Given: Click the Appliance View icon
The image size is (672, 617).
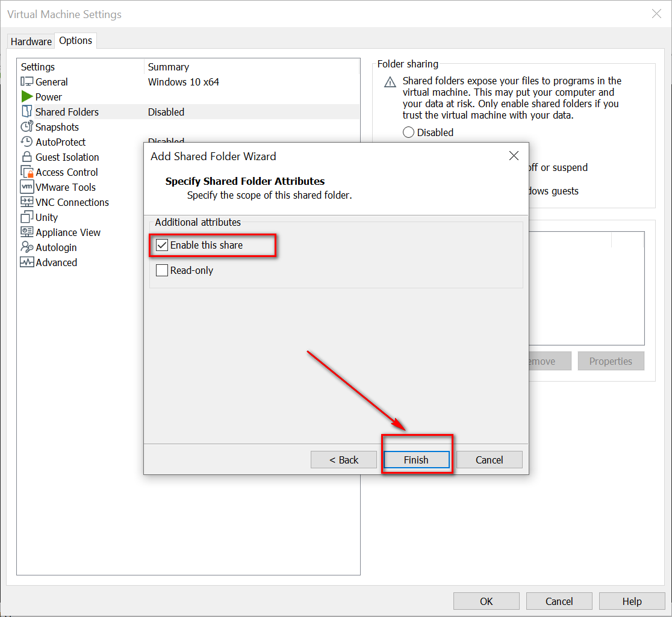Looking at the screenshot, I should (27, 232).
